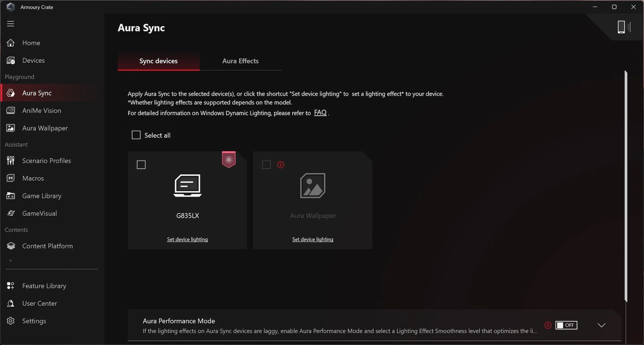Open Set device lighting for Aura Wallpaper
This screenshot has height=345, width=644.
click(313, 239)
